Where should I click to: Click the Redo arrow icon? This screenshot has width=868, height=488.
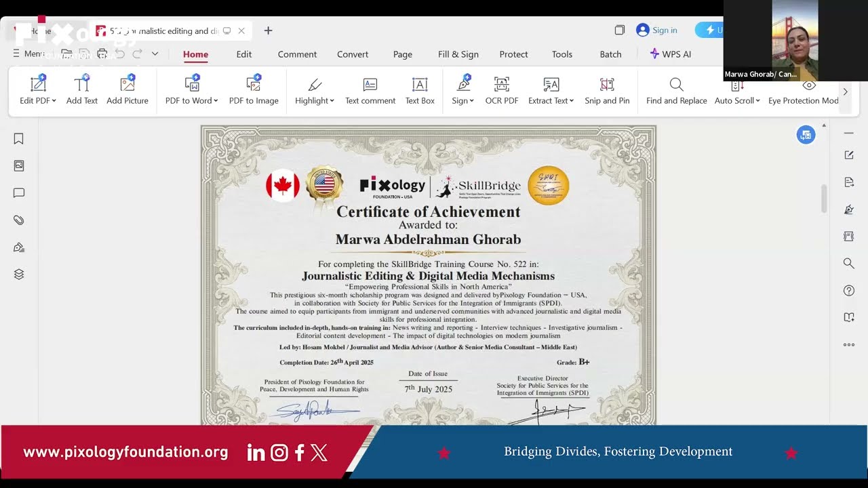coord(137,54)
